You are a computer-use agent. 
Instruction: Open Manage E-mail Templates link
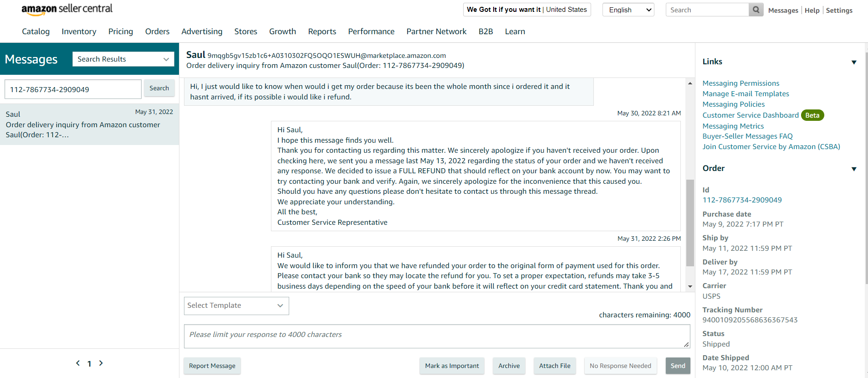tap(745, 93)
